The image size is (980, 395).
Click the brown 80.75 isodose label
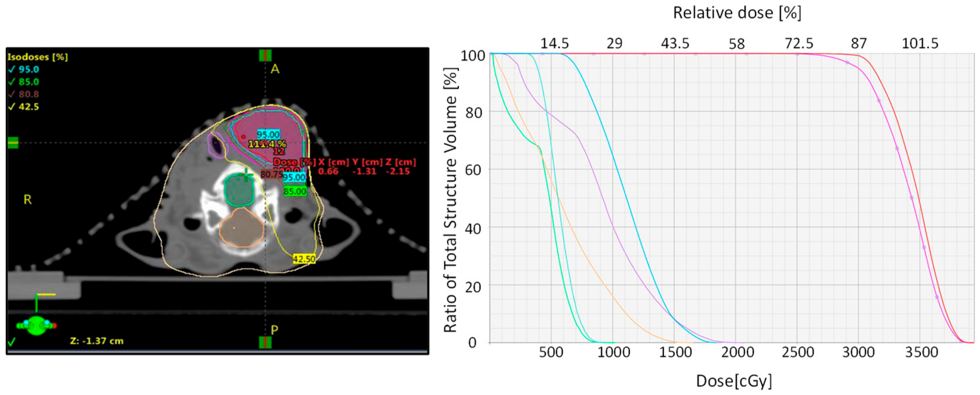[271, 175]
